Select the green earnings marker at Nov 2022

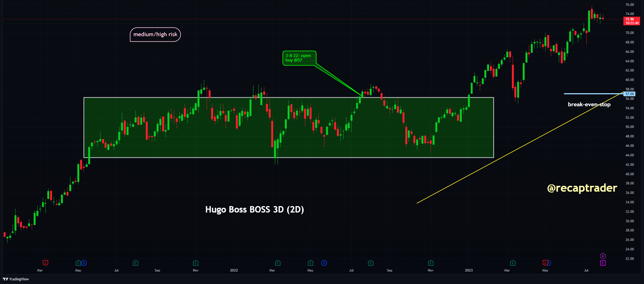tap(431, 263)
